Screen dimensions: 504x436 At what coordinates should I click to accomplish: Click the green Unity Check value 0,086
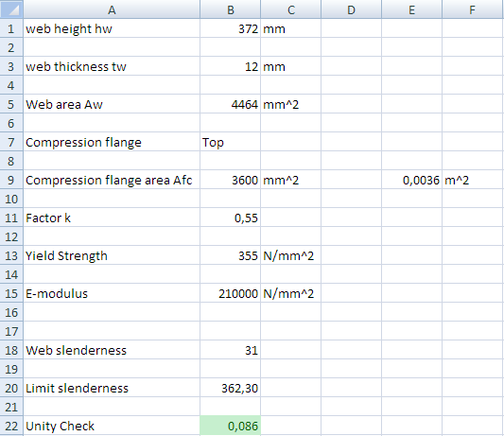[230, 426]
